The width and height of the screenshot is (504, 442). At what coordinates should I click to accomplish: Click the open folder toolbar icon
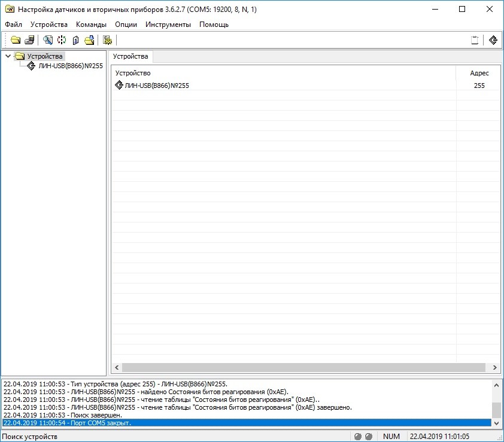16,40
